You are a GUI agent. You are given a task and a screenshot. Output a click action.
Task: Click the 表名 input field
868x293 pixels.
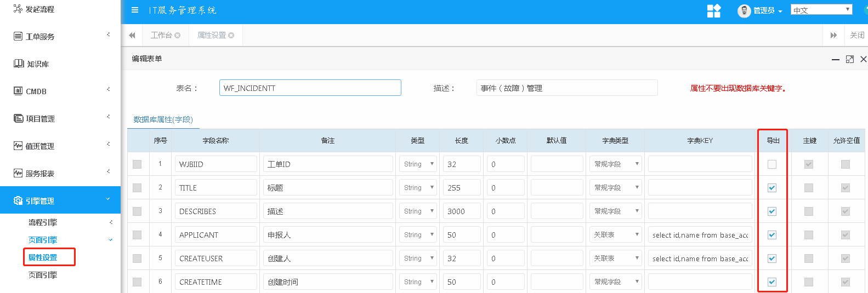point(310,88)
